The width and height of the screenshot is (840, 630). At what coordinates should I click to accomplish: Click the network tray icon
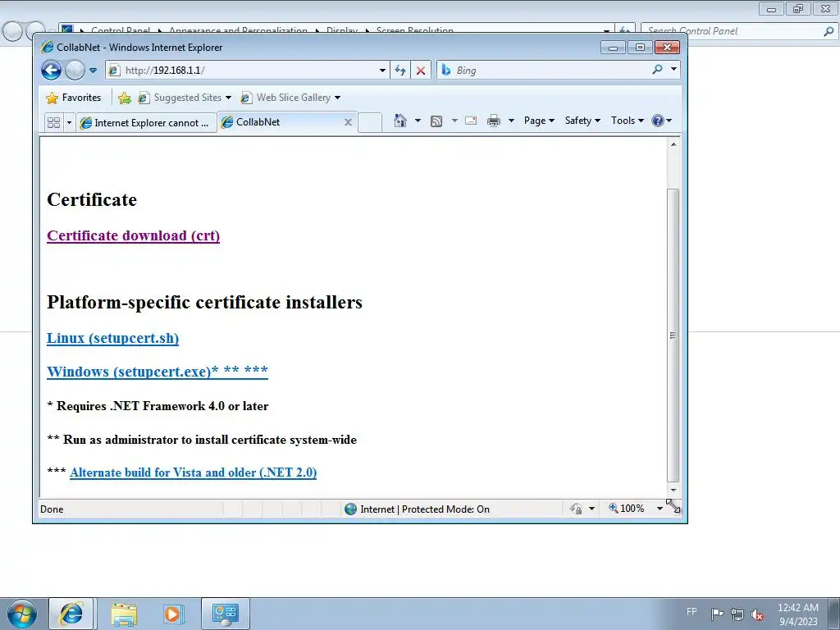point(737,614)
